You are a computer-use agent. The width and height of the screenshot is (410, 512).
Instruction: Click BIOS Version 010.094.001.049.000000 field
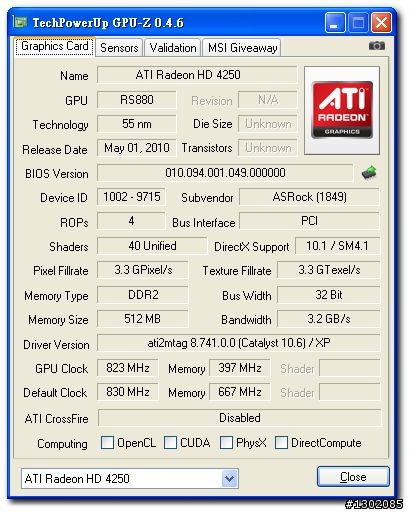225,173
